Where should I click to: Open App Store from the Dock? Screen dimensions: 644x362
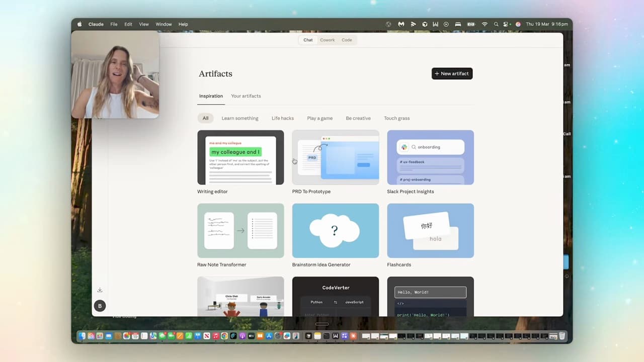(269, 336)
